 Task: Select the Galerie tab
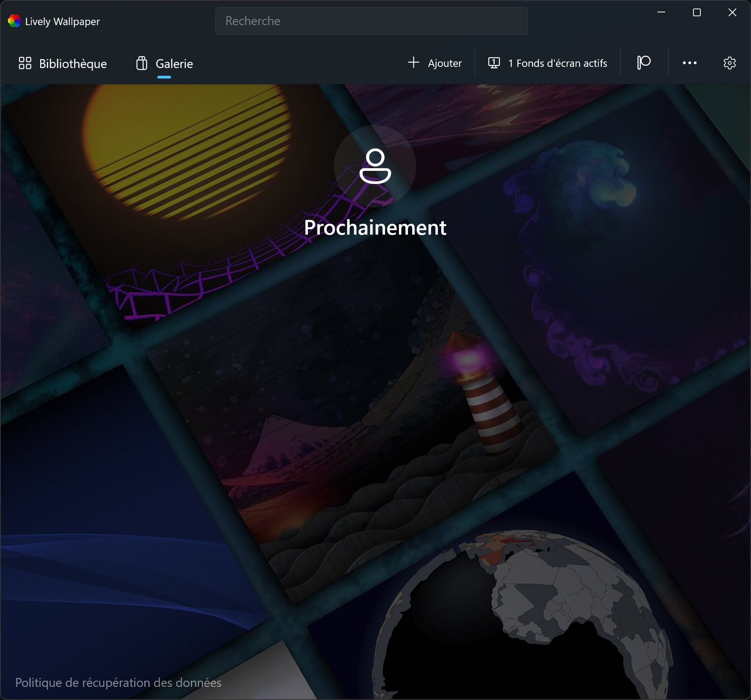164,63
